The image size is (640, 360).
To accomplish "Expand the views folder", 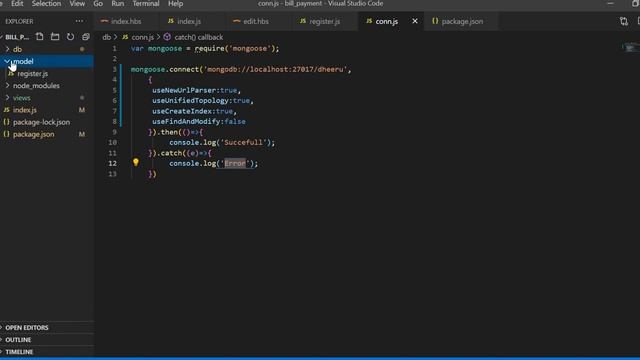I will [x=7, y=98].
